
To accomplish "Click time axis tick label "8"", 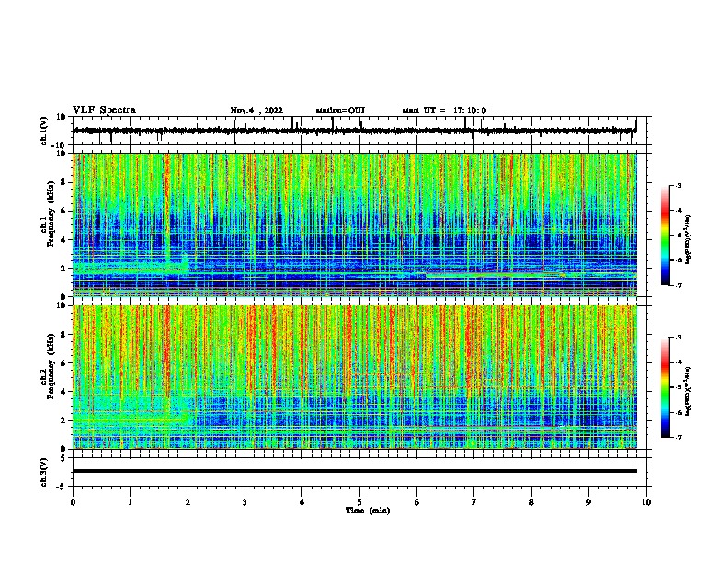I will [x=531, y=502].
